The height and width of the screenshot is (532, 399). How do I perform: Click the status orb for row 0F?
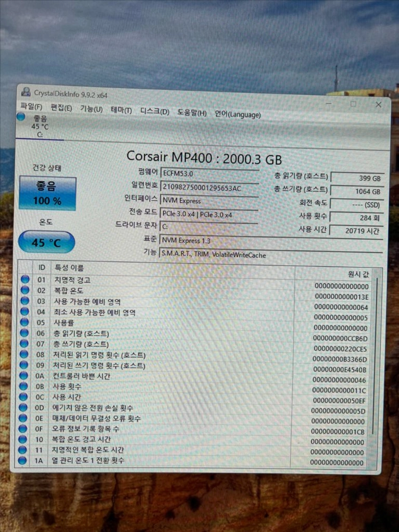click(23, 428)
